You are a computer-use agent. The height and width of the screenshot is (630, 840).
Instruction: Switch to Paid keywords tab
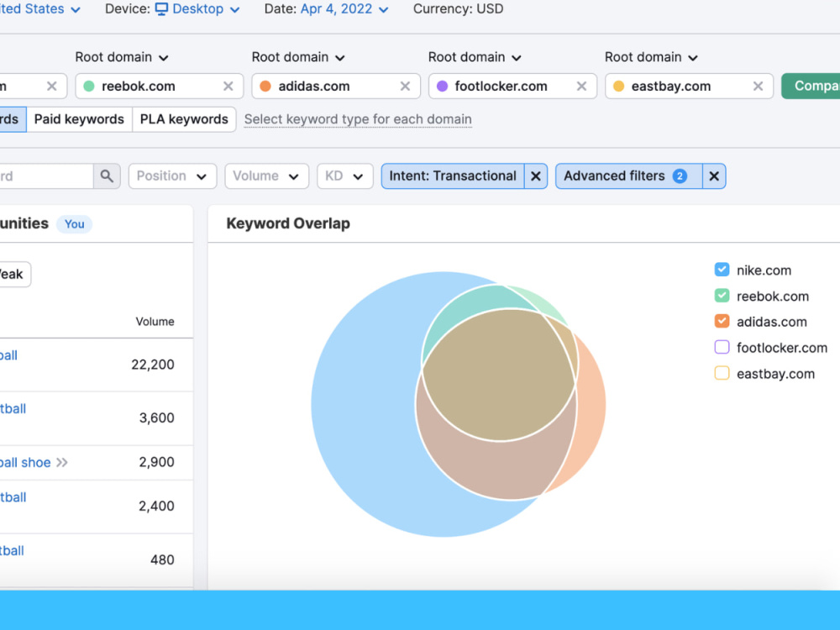pyautogui.click(x=79, y=119)
